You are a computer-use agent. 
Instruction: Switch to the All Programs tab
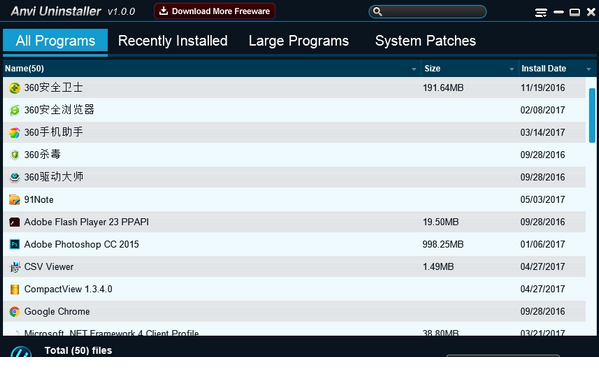pos(55,41)
